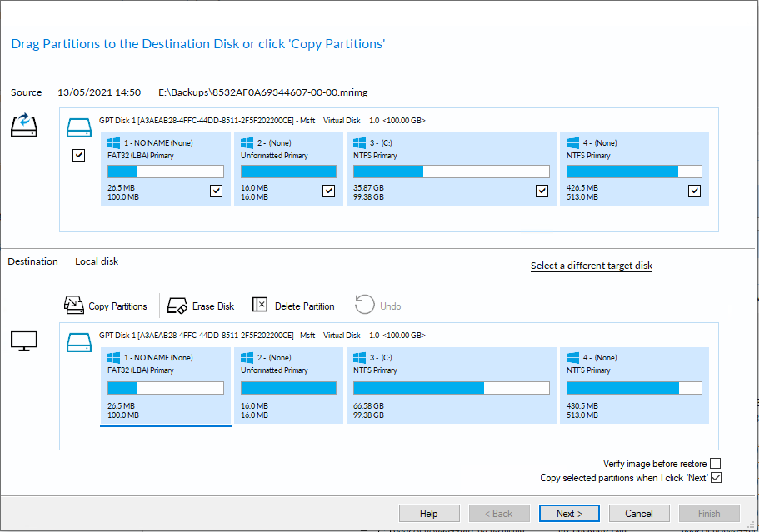Click the Next button
This screenshot has height=532, width=759.
569,513
